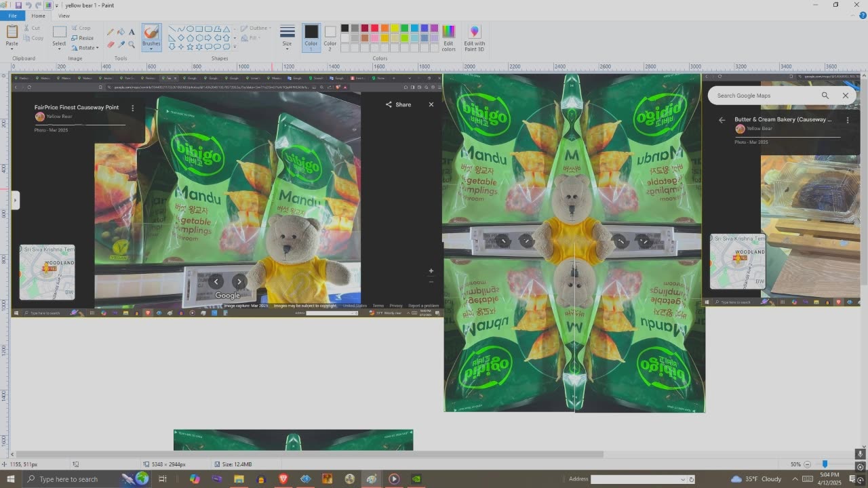Screen dimensions: 868x488
Task: Click the Size: 12.4MB status text
Action: click(x=237, y=464)
